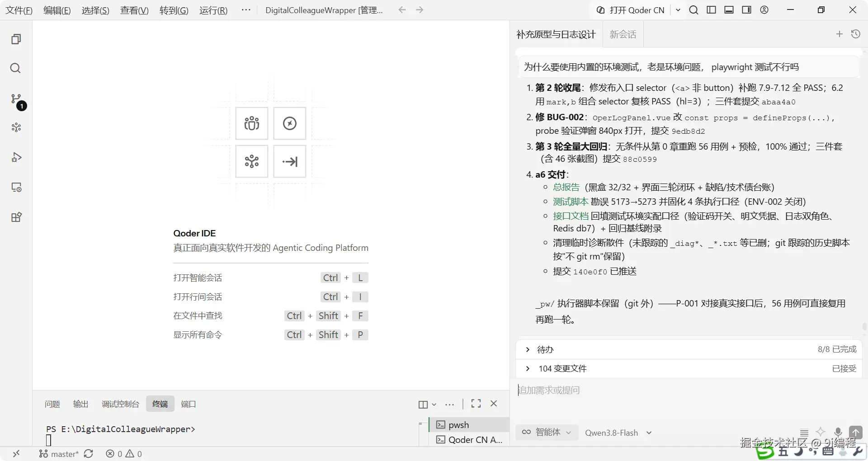Switch to the 输出 panel tab
Viewport: 868px width, 461px height.
coord(81,404)
